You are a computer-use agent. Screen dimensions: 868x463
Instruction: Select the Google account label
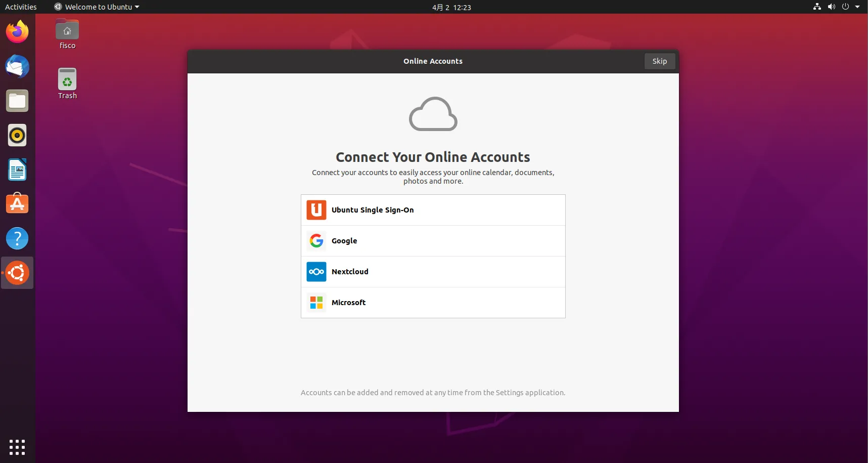(344, 241)
